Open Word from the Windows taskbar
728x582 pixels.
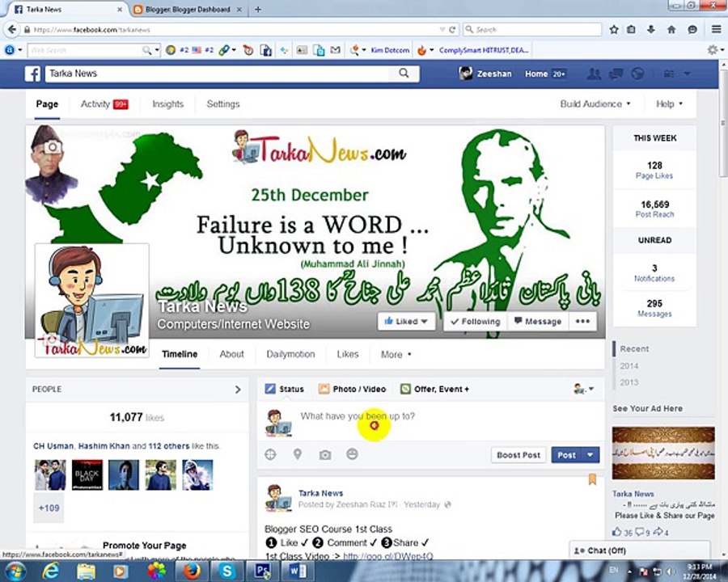(297, 571)
